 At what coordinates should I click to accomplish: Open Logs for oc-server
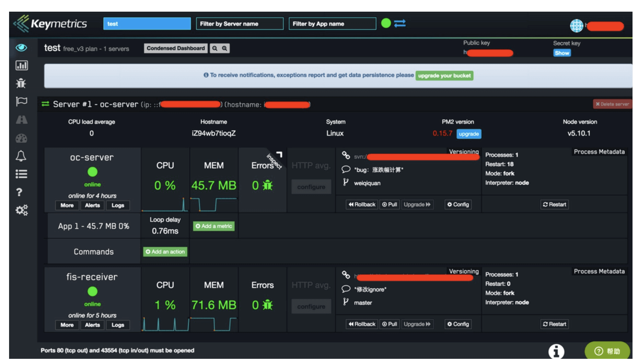click(x=118, y=205)
